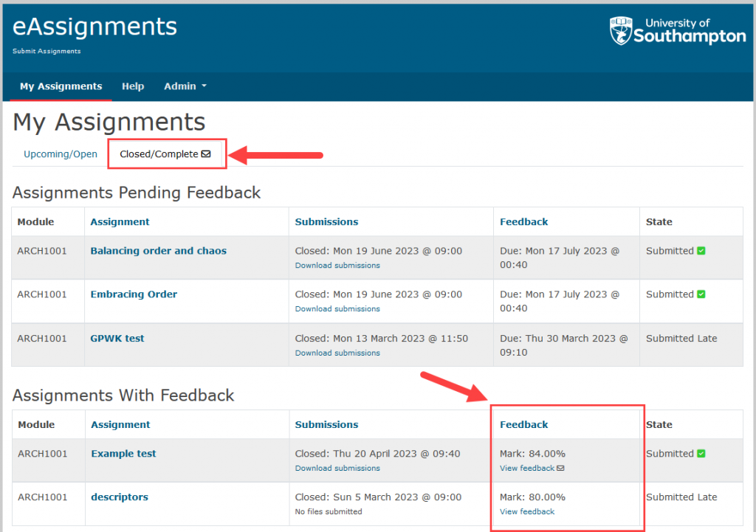Click Mark: 84.00% text

click(532, 454)
